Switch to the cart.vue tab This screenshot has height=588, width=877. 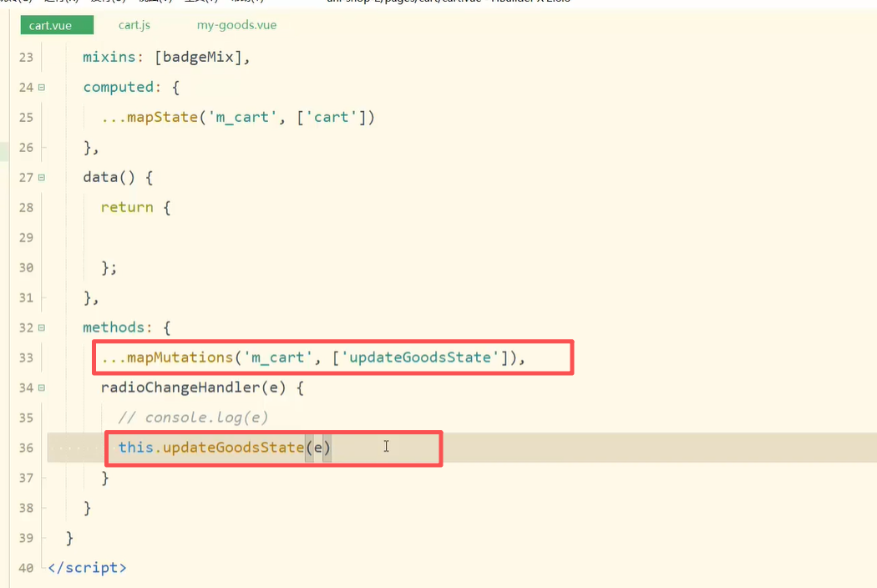[x=57, y=25]
